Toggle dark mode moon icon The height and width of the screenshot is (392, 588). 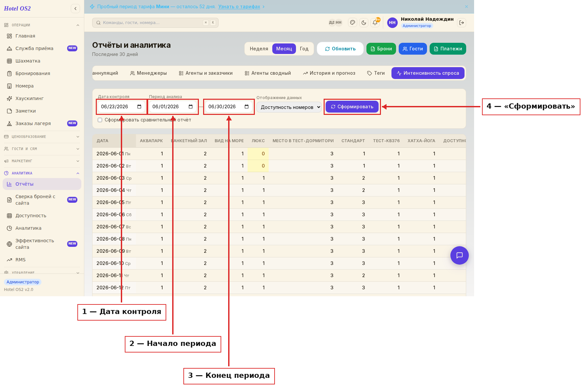[364, 23]
